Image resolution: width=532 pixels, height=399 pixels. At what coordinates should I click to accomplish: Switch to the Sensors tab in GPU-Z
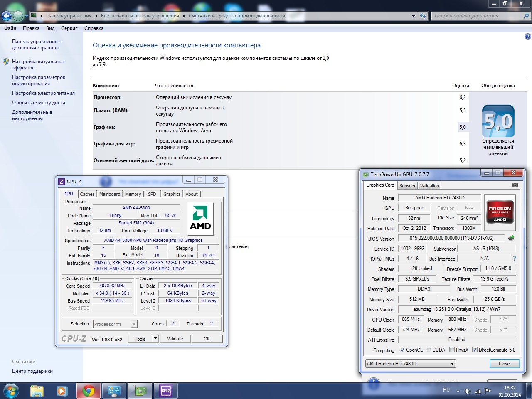(x=407, y=186)
